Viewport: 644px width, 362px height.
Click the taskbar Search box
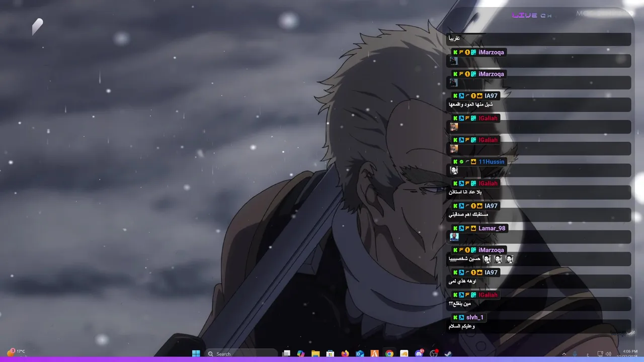pyautogui.click(x=242, y=353)
